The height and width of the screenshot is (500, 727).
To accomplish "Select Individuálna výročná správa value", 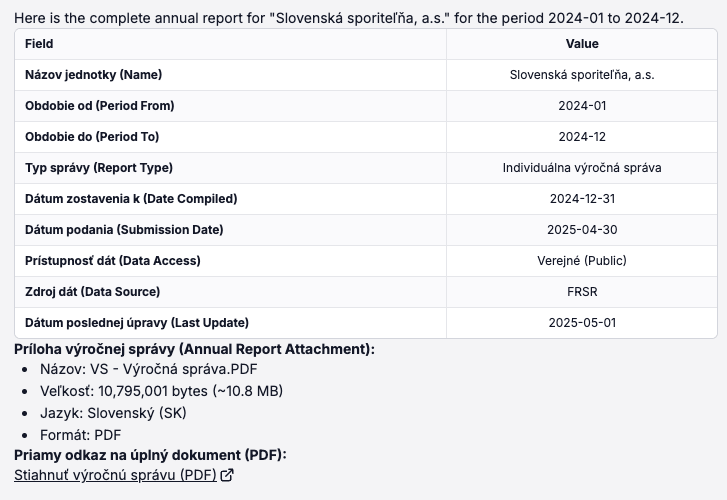I will 582,168.
